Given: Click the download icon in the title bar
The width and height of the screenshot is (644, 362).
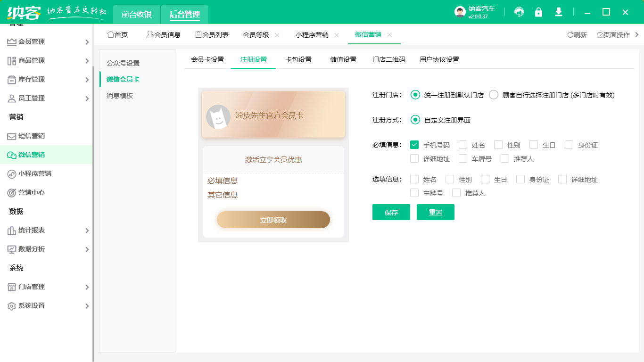Looking at the screenshot, I should [558, 12].
